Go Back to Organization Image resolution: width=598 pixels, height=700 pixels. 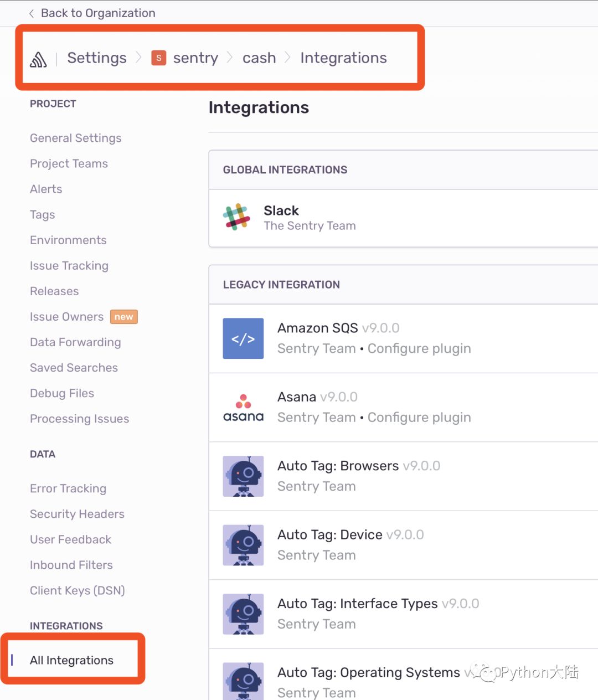98,13
